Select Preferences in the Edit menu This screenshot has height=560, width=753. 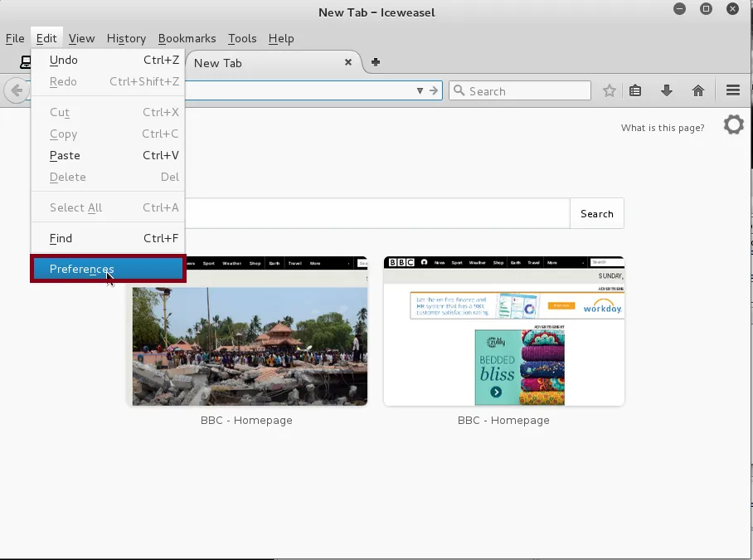click(x=108, y=269)
